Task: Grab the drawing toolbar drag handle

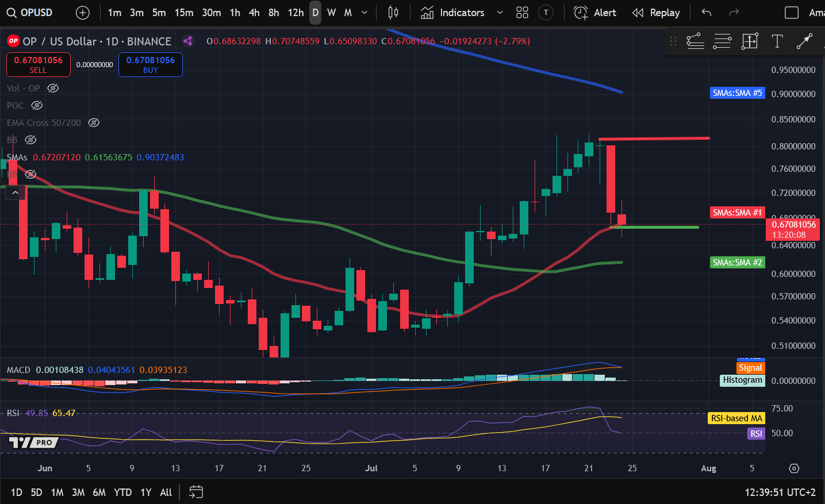Action: pos(673,41)
